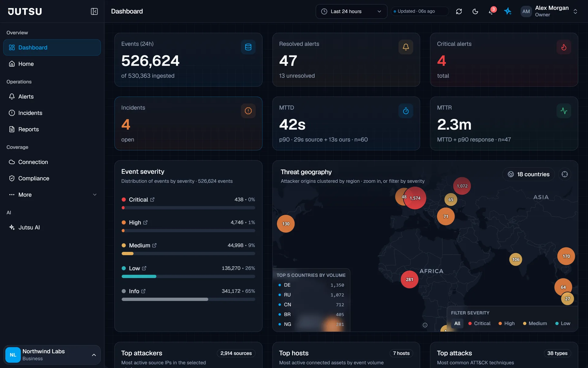Click the 2,914 sources badge

236,353
